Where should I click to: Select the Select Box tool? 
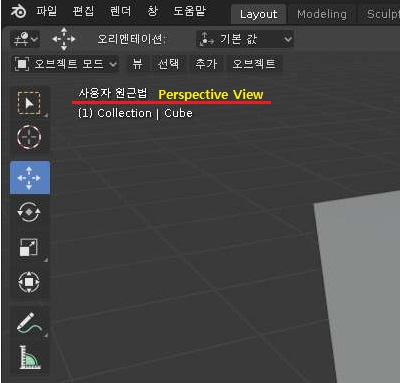(x=29, y=103)
